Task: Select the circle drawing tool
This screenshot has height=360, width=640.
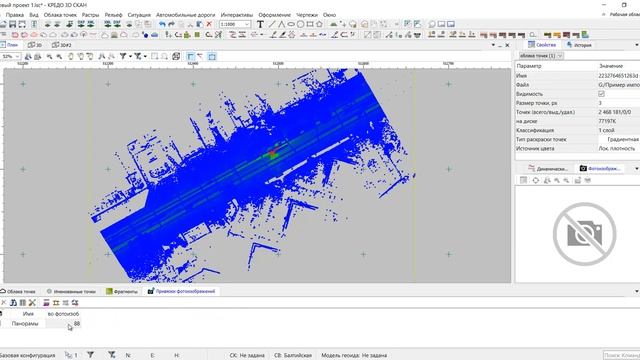Action: 300,24
